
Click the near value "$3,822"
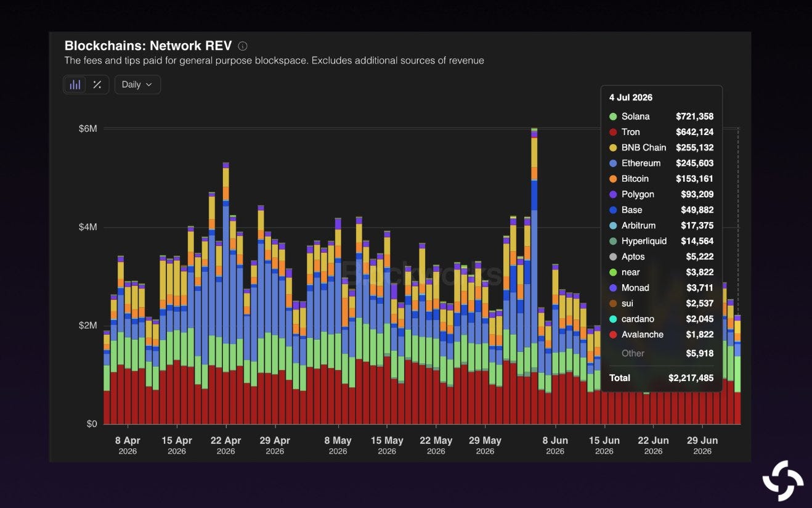click(699, 272)
